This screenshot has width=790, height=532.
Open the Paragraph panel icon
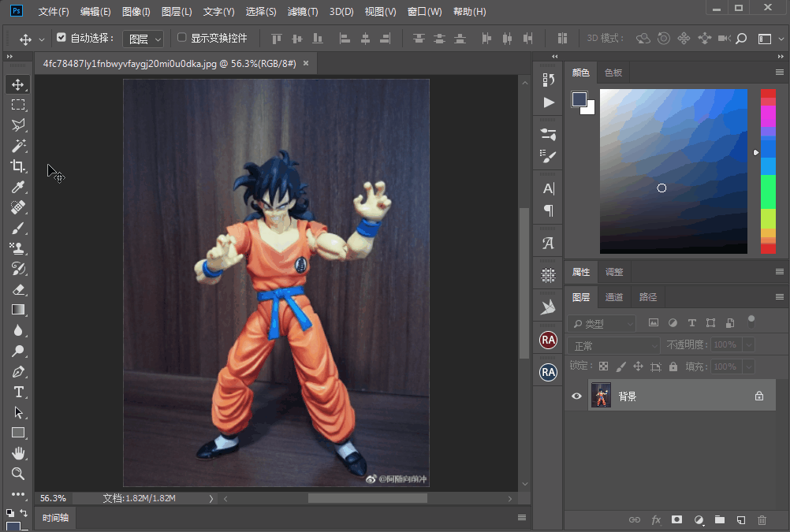point(548,210)
